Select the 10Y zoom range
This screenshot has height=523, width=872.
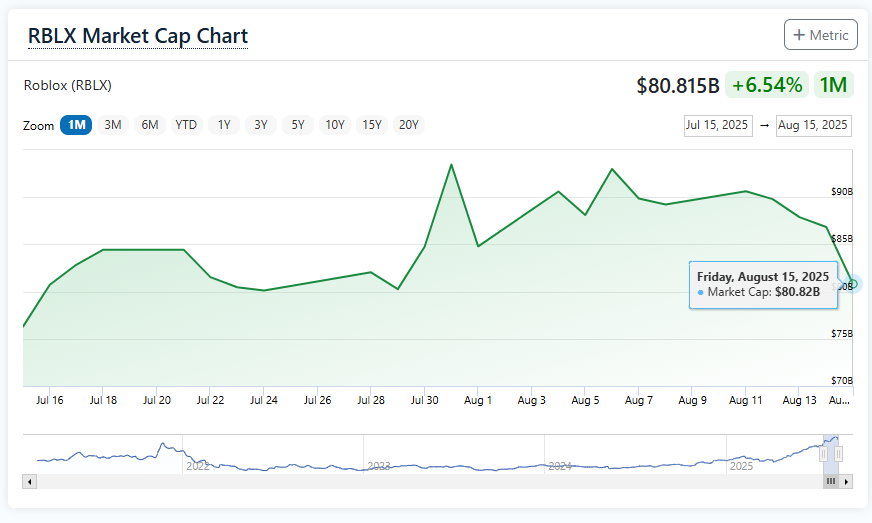pyautogui.click(x=335, y=125)
